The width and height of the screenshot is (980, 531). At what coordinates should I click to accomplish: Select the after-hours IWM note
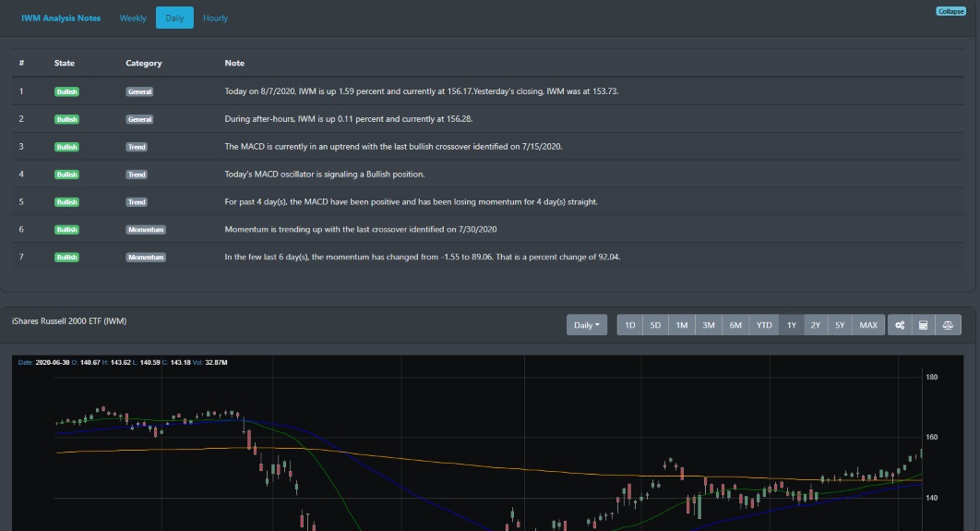tap(349, 119)
